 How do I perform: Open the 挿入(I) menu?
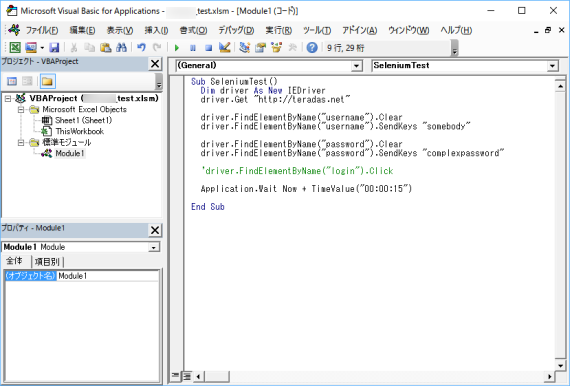pyautogui.click(x=156, y=31)
